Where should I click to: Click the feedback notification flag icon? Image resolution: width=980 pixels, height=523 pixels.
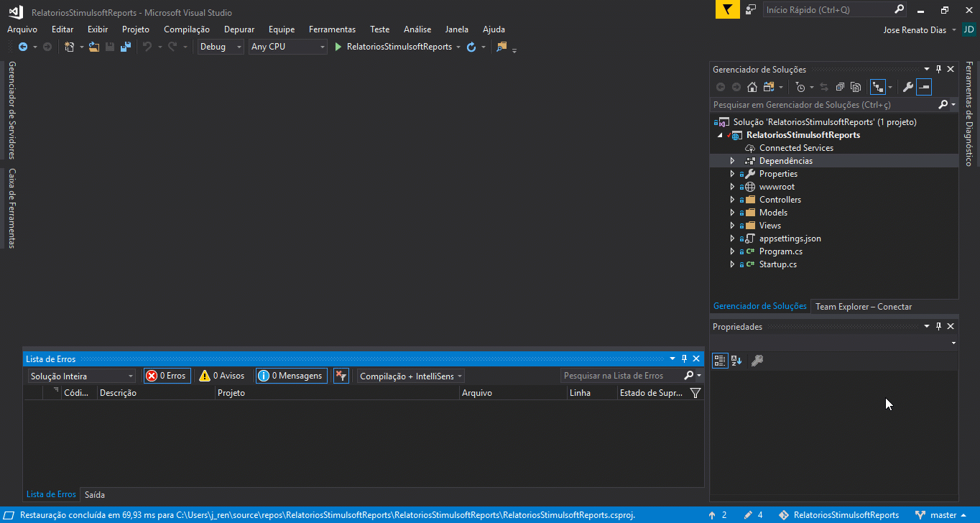click(727, 9)
